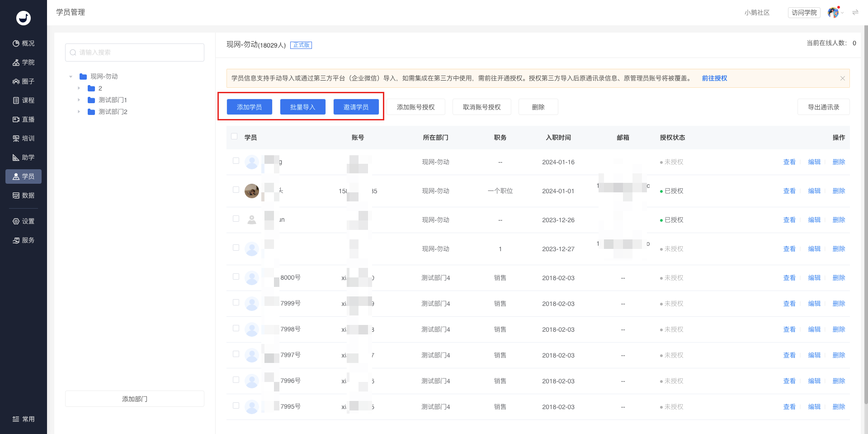Toggle the select-all checkbox in table header

point(234,137)
